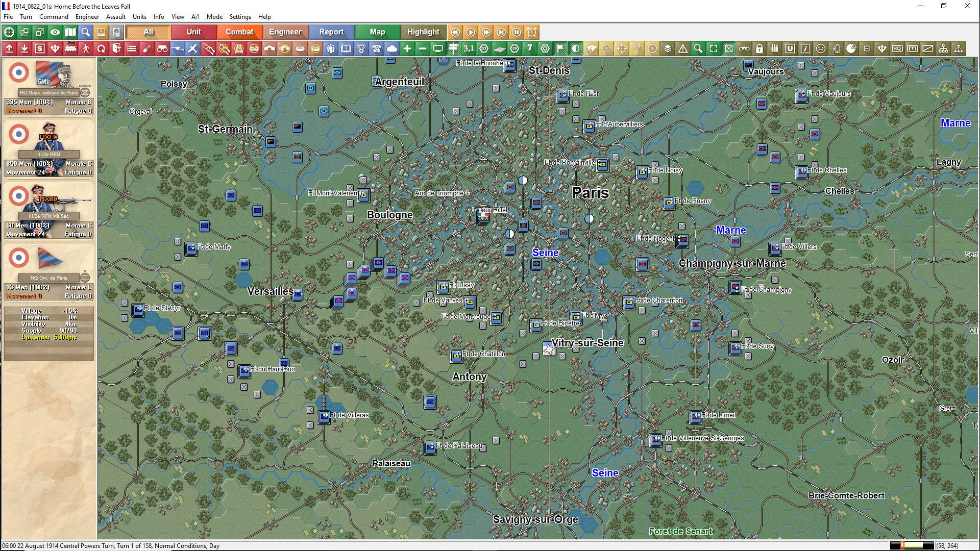The image size is (980, 551).
Task: Activate rail movement with the train icon
Action: click(70, 48)
